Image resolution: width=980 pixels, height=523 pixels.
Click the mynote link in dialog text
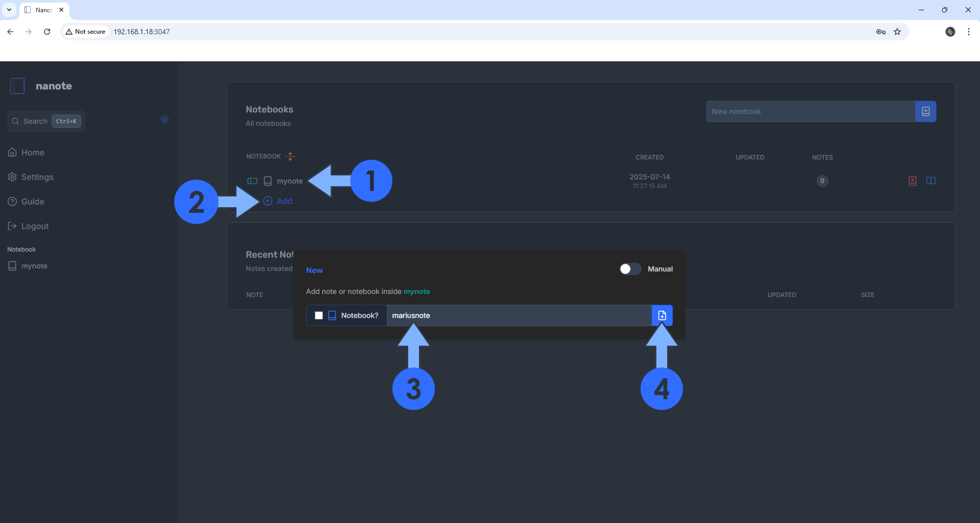417,291
